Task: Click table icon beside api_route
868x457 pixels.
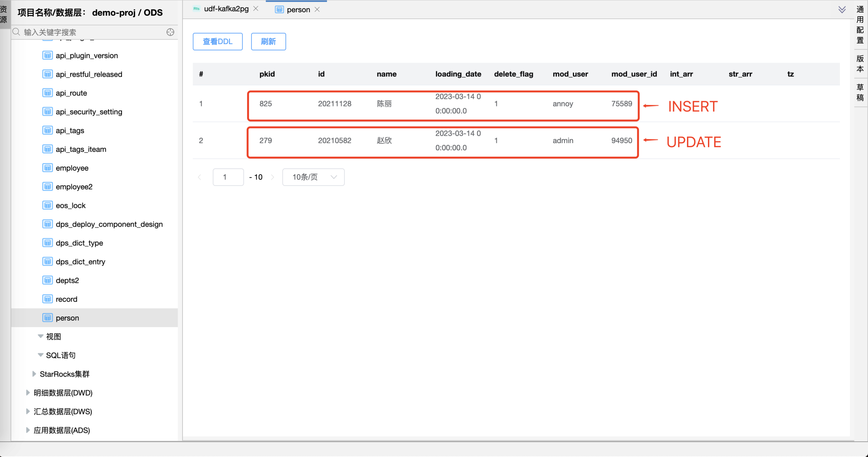Action: [x=48, y=93]
